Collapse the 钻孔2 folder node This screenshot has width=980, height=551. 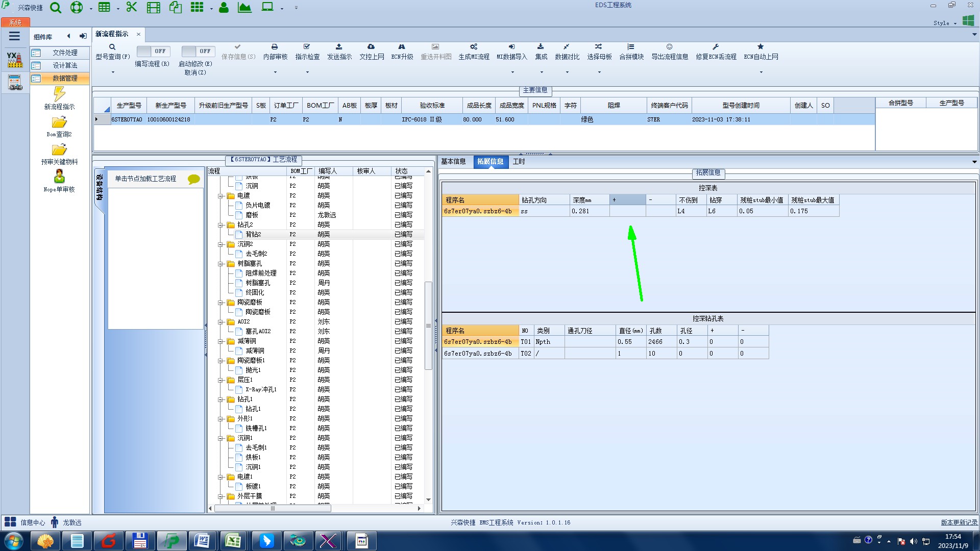coord(220,225)
